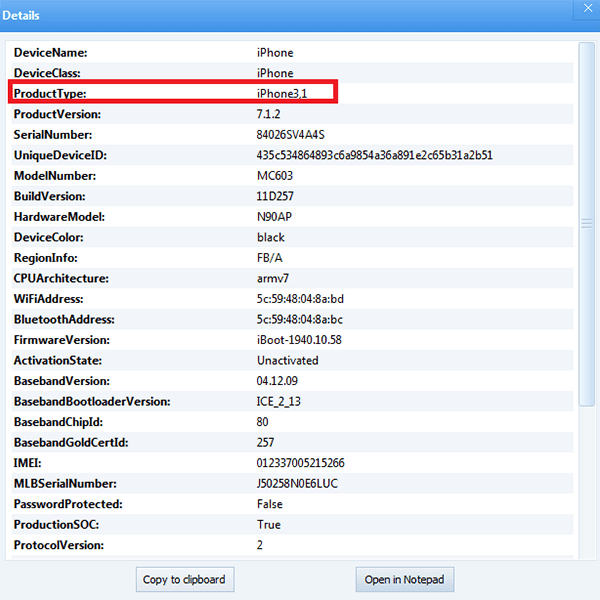Select the BluetoothAddress value ending 8a:bc

300,320
